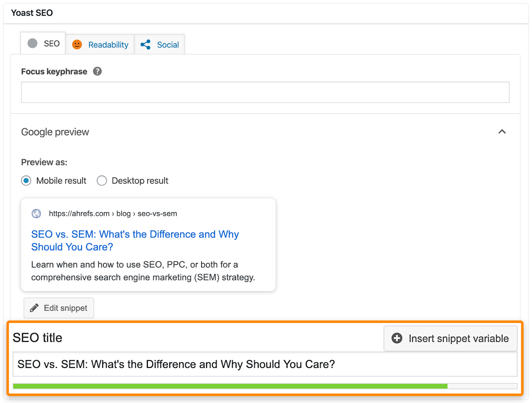Click the gray SEO score circle icon
Screen dimensions: 532x403
[32, 43]
